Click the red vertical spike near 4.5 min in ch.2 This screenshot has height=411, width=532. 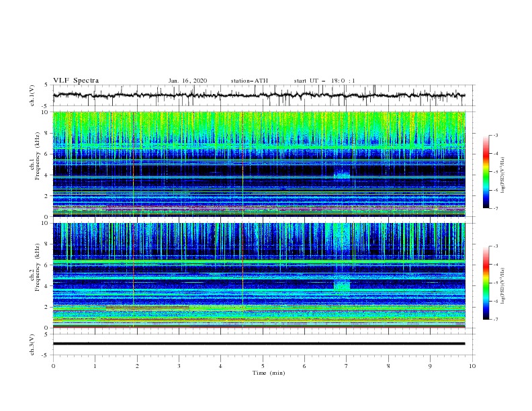242,275
